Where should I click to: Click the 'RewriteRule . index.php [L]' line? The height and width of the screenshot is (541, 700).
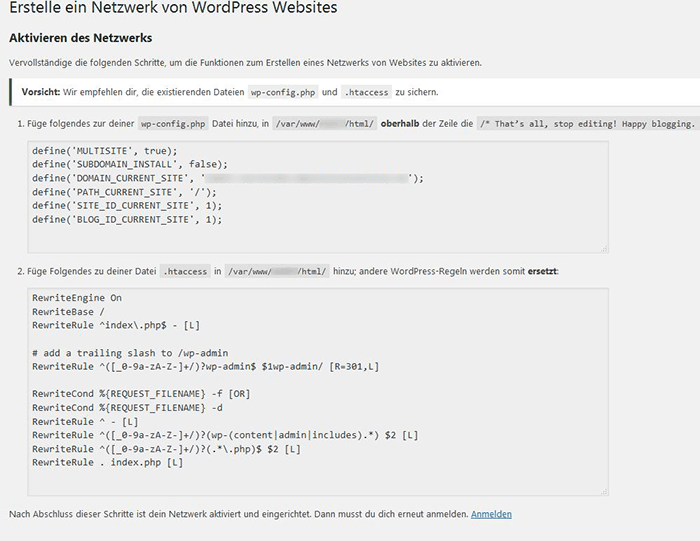[x=108, y=462]
